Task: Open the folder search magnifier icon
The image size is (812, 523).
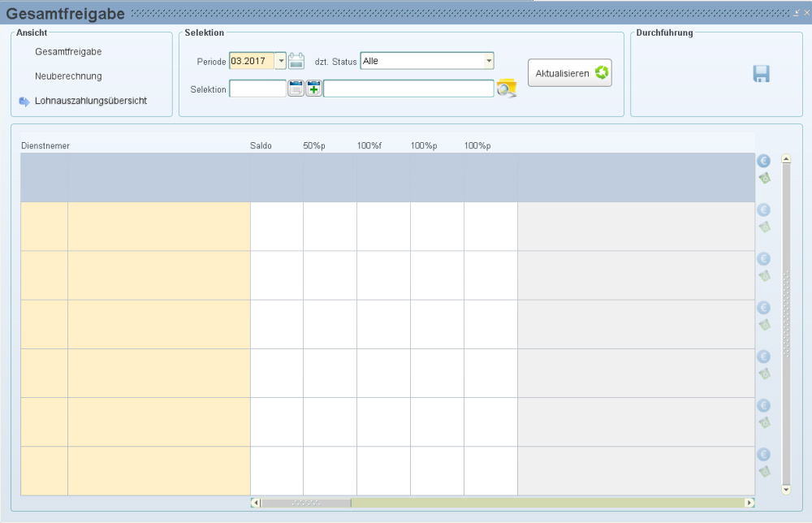Action: (507, 88)
